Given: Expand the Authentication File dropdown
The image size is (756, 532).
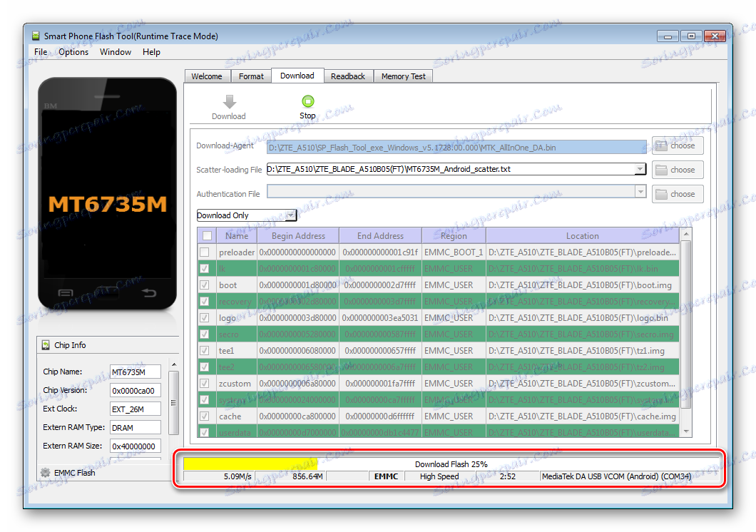Looking at the screenshot, I should coord(640,193).
